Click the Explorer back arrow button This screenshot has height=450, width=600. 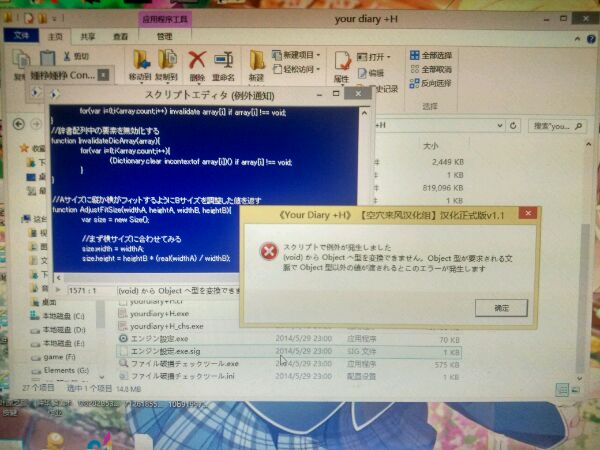[x=19, y=124]
